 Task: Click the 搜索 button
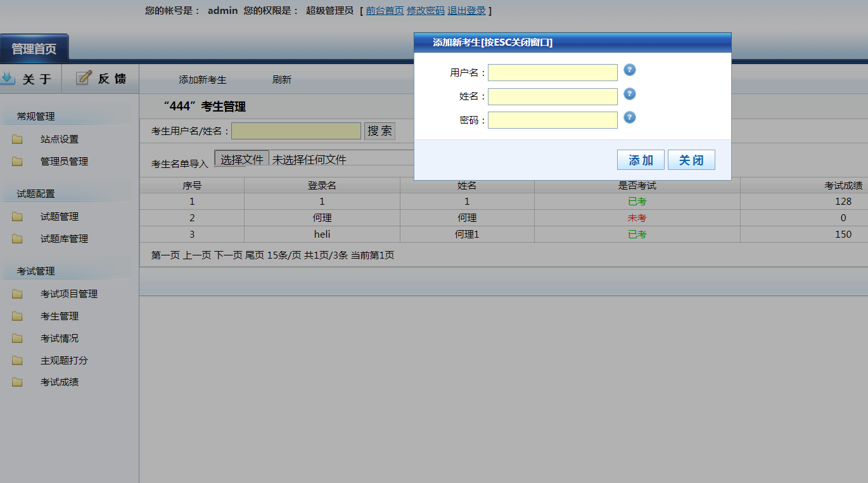tap(380, 131)
